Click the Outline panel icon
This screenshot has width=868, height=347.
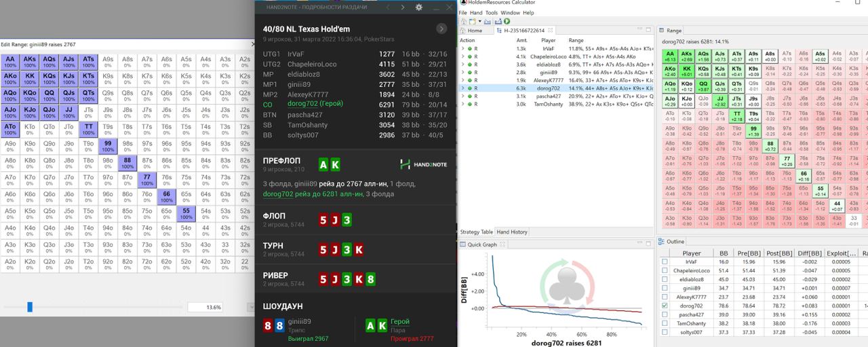point(662,242)
